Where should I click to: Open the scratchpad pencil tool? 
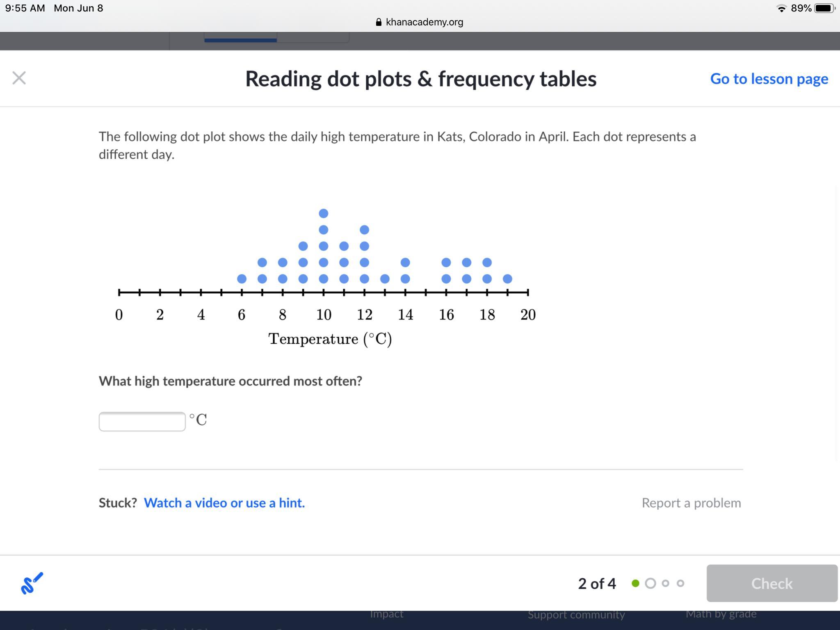(32, 583)
